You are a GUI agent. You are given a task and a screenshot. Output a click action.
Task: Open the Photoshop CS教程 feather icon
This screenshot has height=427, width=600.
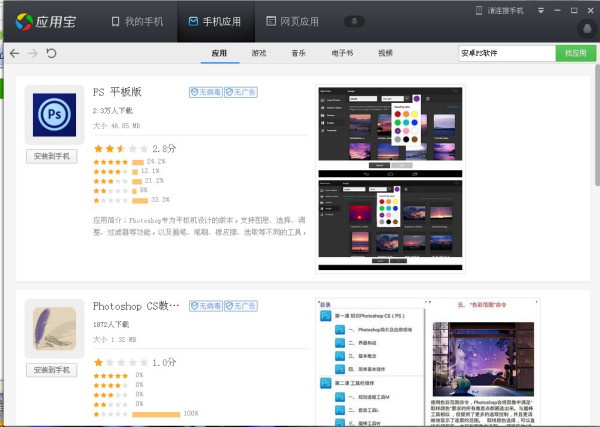54,329
